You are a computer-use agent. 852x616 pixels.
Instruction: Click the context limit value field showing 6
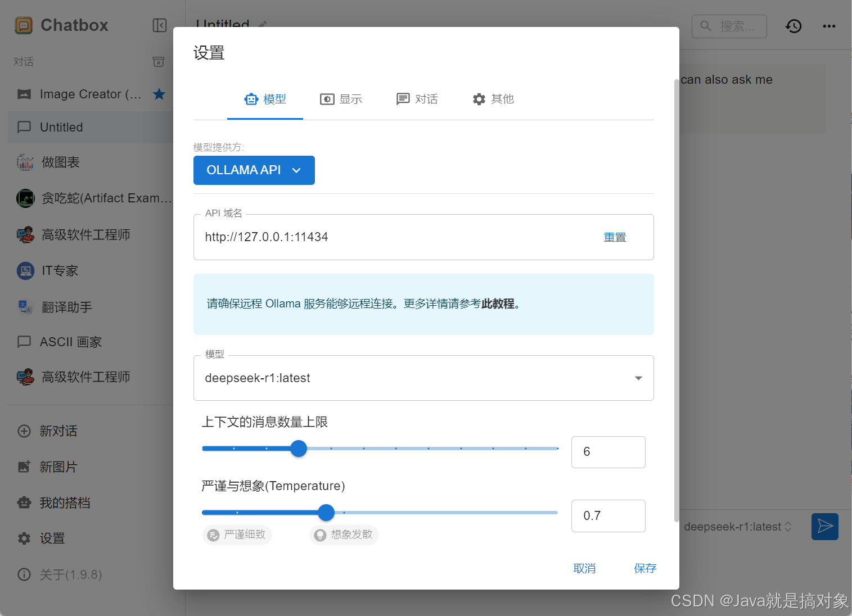608,452
